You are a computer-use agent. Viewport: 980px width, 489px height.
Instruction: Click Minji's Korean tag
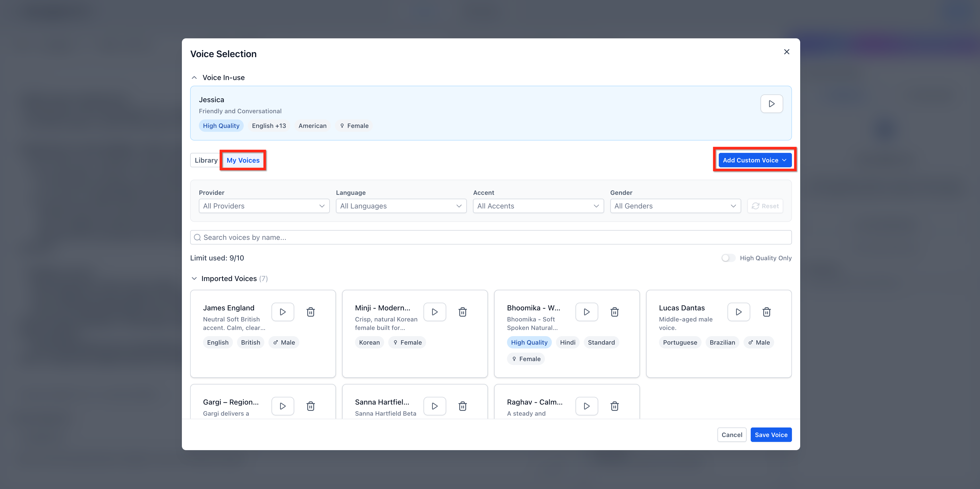pos(369,342)
